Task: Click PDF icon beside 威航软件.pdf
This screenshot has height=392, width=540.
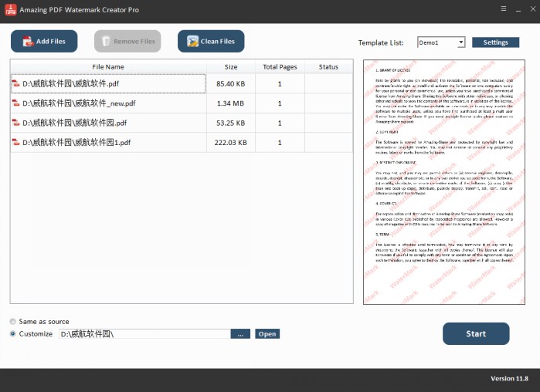Action: pos(16,83)
